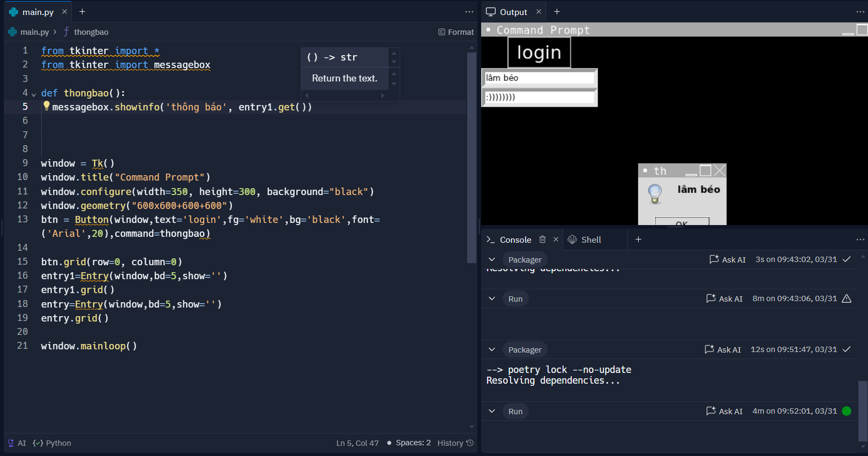The width and height of the screenshot is (868, 456).
Task: Click down arrow on Return the text tooltip
Action: [394, 84]
